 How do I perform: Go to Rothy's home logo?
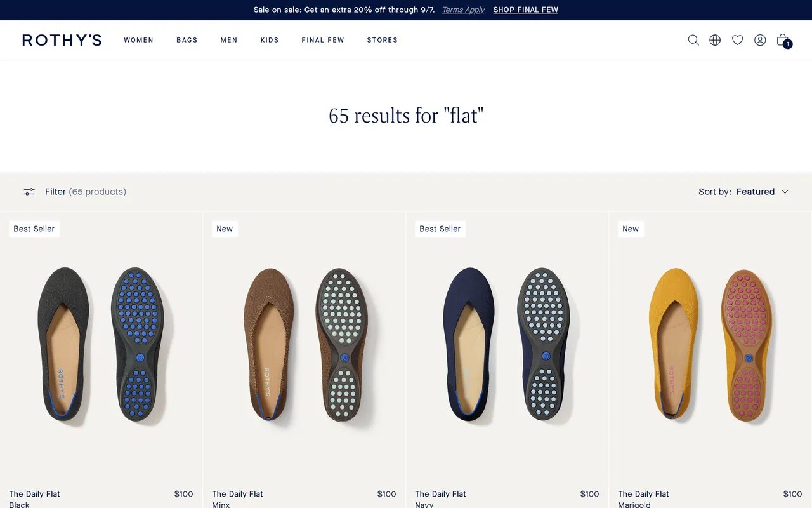62,40
